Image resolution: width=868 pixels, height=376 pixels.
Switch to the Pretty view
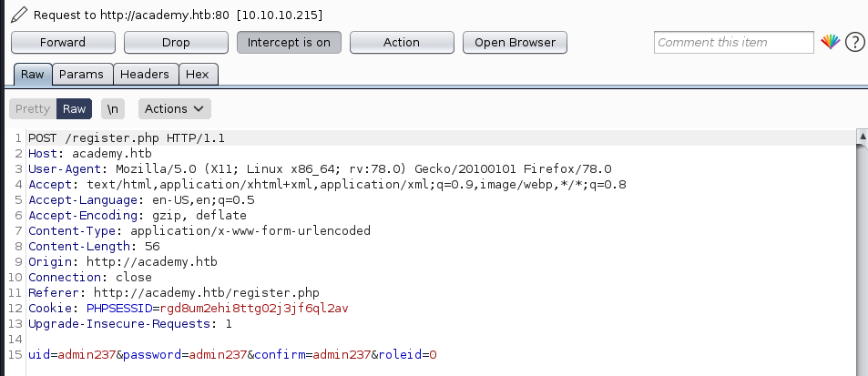tap(33, 108)
